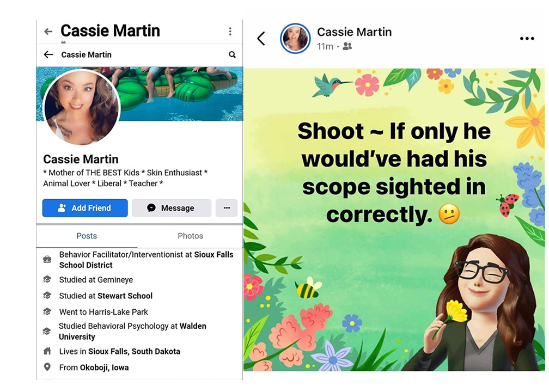Tap the back arrow in the secondary profile bar

coord(48,54)
